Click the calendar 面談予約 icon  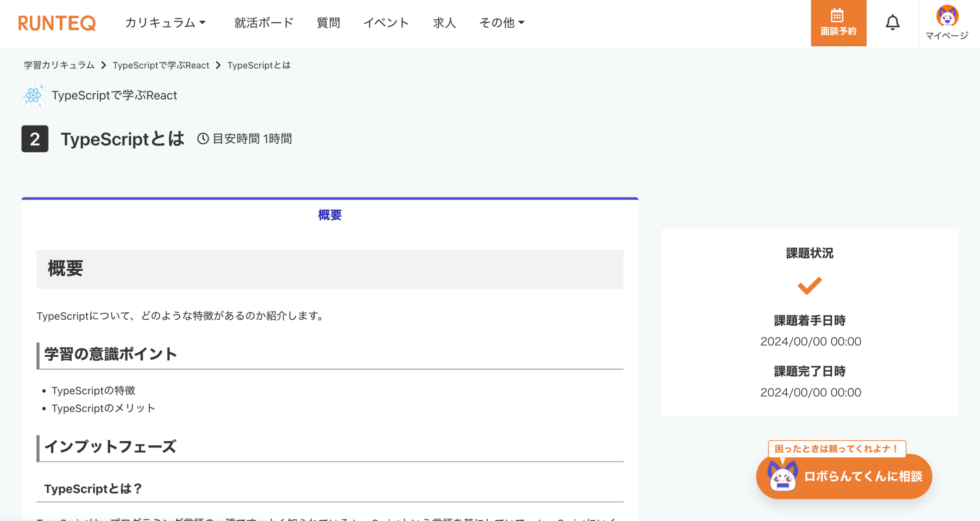pyautogui.click(x=838, y=16)
